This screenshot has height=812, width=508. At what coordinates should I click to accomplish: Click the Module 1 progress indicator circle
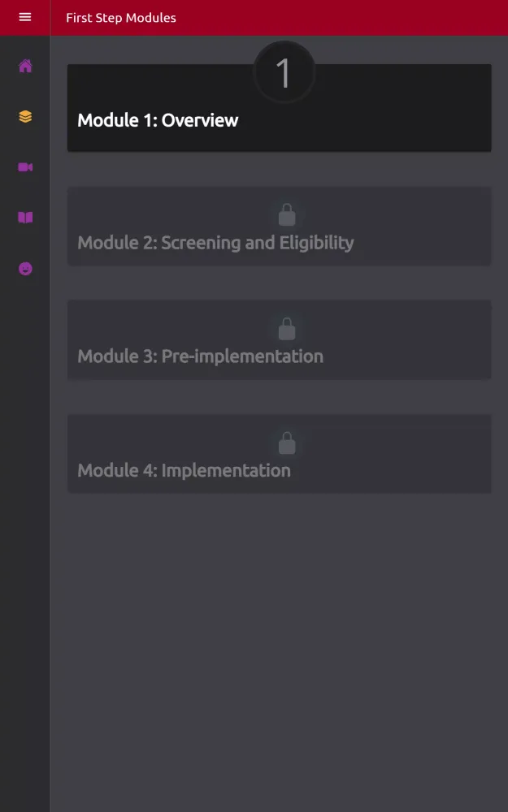pyautogui.click(x=283, y=71)
